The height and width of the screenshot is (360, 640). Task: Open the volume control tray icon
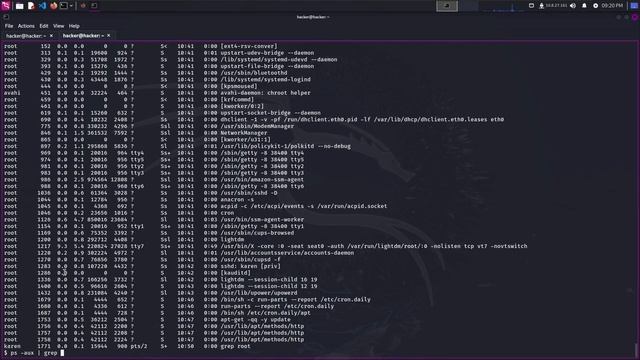tap(573, 6)
